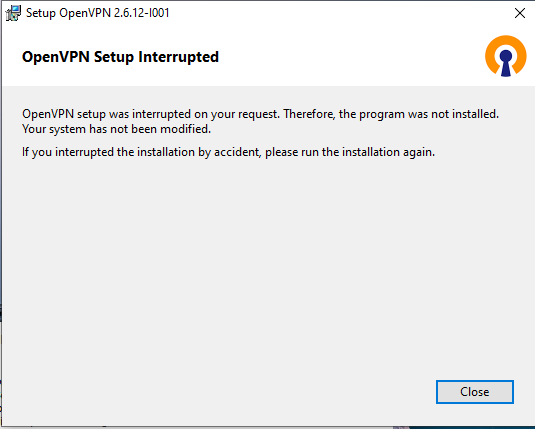Click the line 'Your system has not been modified.'
The width and height of the screenshot is (535, 429).
tap(116, 129)
